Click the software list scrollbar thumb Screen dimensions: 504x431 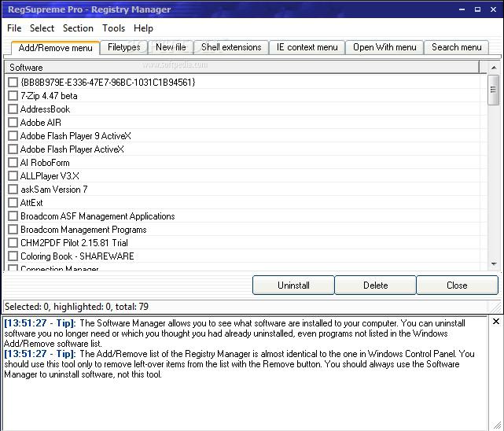click(494, 90)
